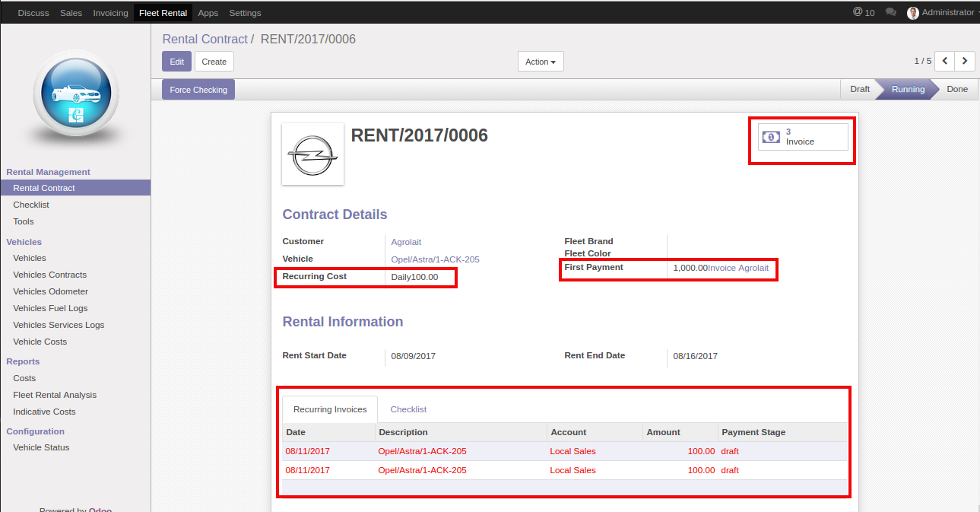Open Vehicles Odometer in sidebar
This screenshot has height=512, width=980.
click(50, 291)
